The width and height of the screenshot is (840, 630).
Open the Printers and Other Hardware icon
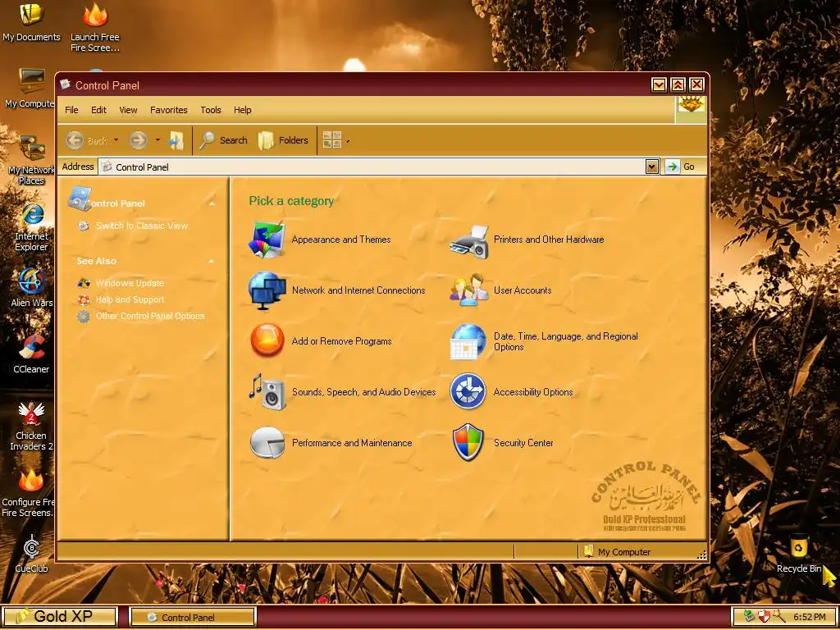[x=469, y=241]
